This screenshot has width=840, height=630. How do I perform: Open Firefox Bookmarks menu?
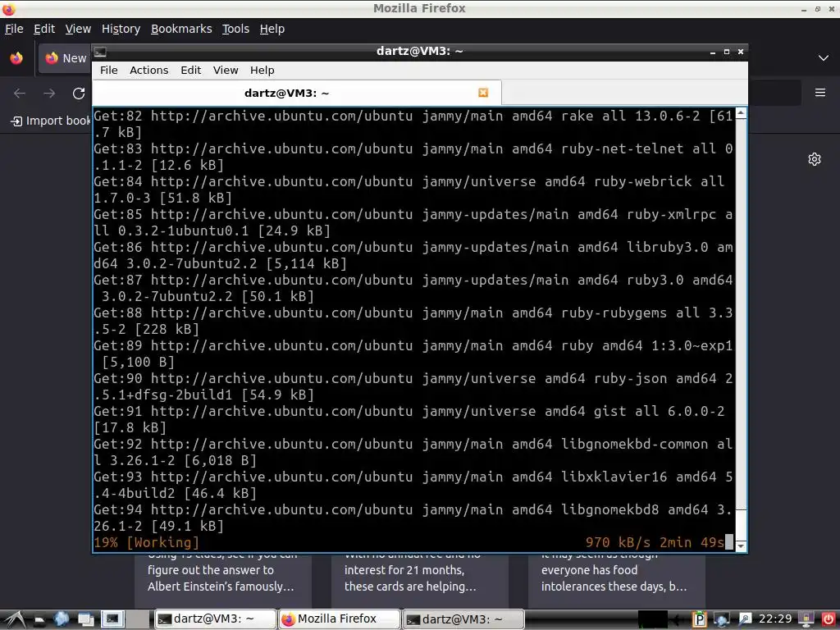click(x=181, y=29)
